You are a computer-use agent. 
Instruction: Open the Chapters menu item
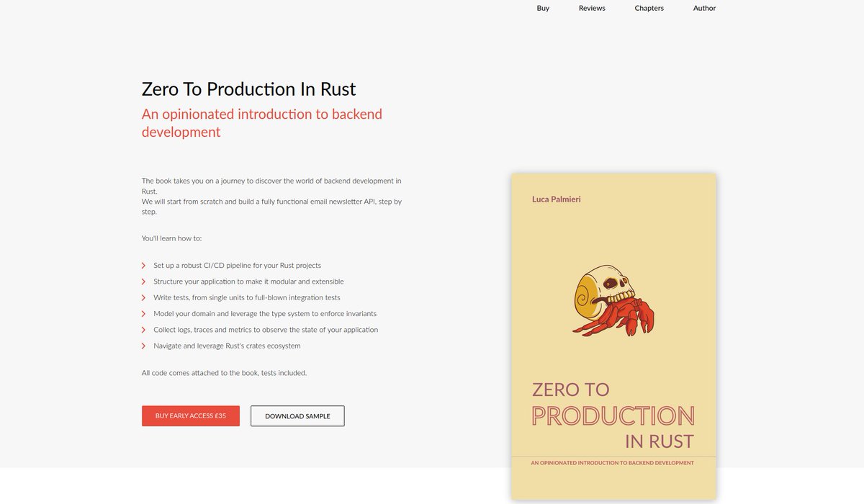point(649,8)
